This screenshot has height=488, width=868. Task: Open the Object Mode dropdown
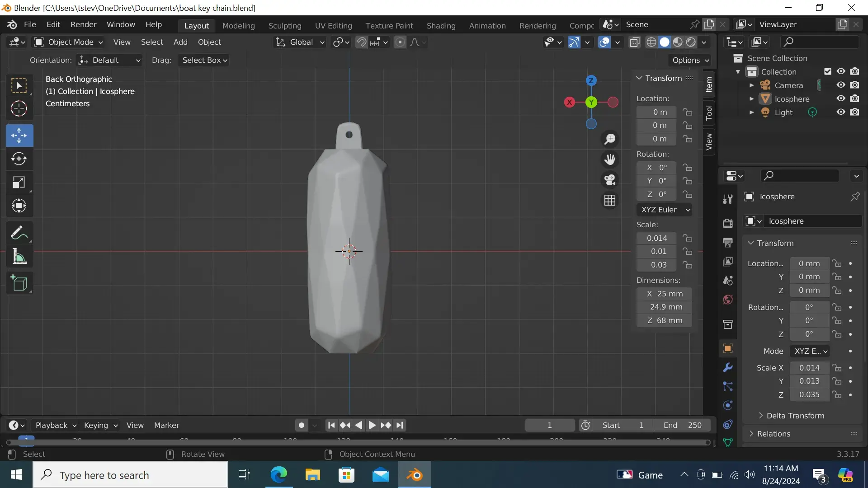click(x=69, y=42)
